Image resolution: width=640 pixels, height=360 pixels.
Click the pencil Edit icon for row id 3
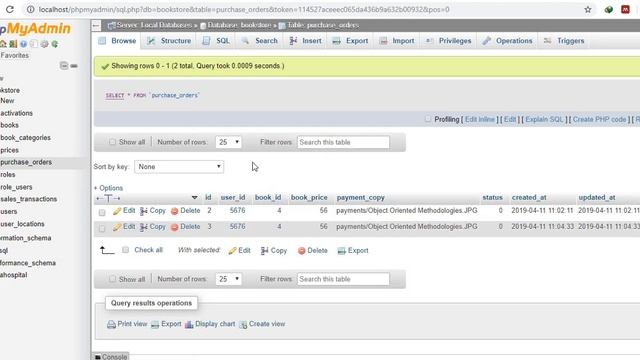pyautogui.click(x=117, y=227)
